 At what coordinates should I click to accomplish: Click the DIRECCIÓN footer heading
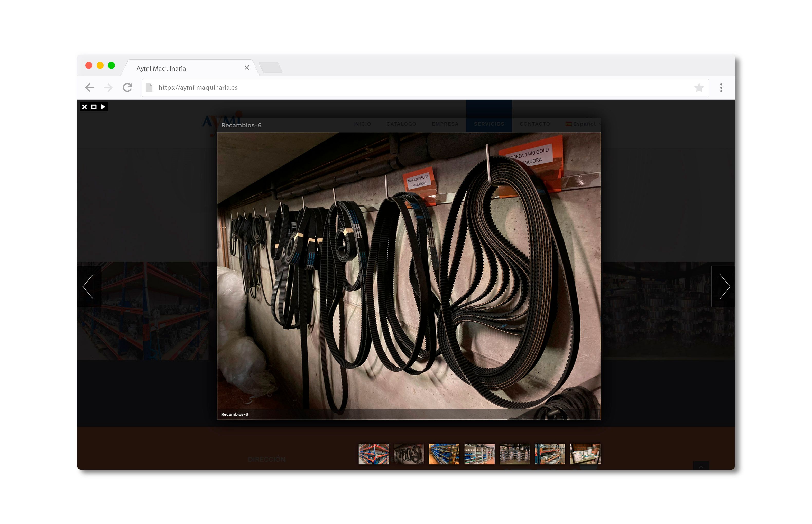coord(266,459)
